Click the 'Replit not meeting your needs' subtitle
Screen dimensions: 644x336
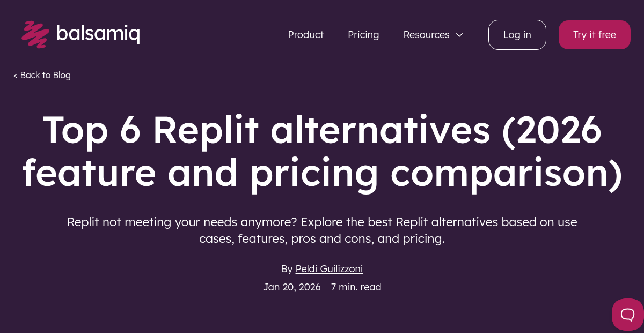click(322, 222)
